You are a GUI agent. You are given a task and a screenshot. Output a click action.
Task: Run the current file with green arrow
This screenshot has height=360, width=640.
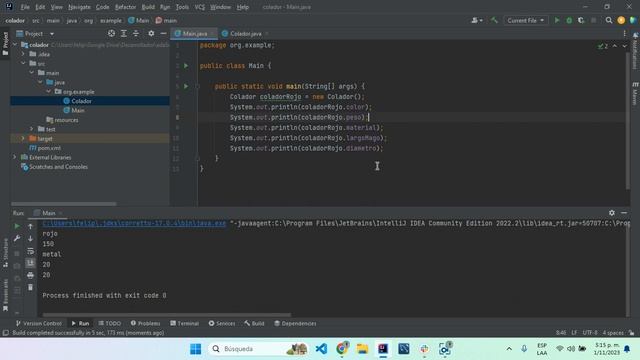click(x=557, y=20)
